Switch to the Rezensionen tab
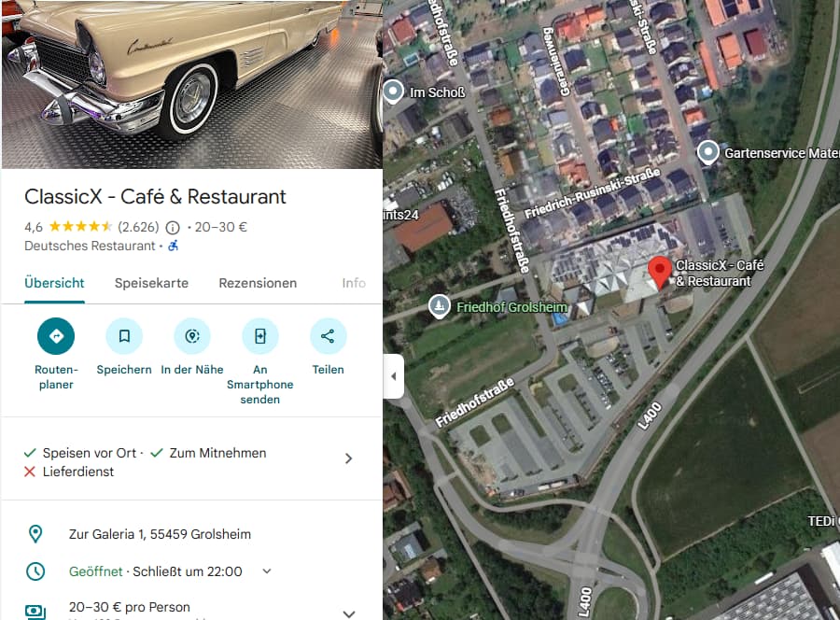Image resolution: width=840 pixels, height=620 pixels. 258,283
